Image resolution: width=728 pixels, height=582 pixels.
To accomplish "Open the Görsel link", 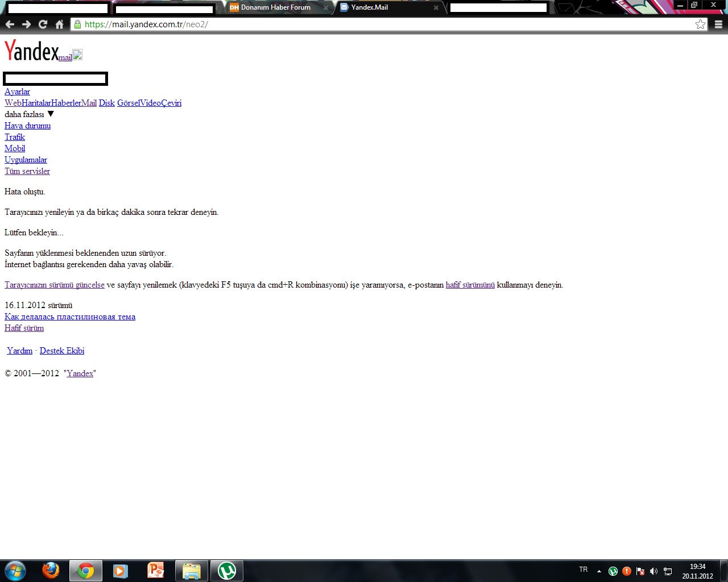I will tap(129, 103).
